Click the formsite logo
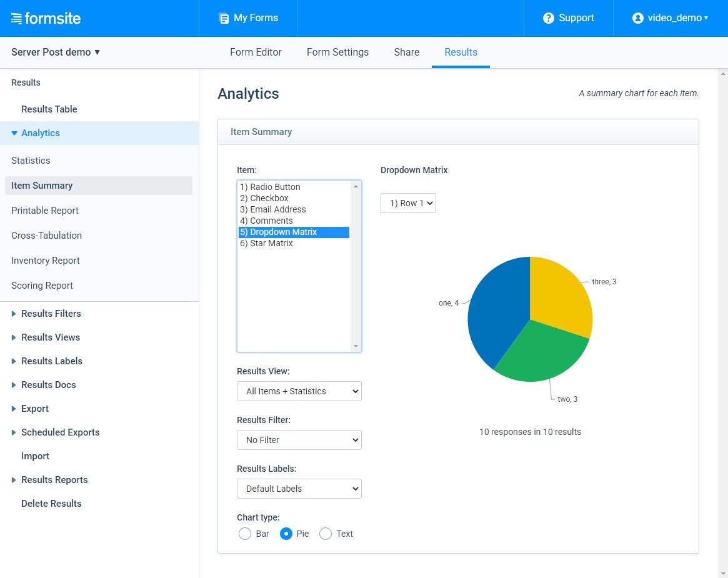Viewport: 728px width, 578px height. pos(46,18)
